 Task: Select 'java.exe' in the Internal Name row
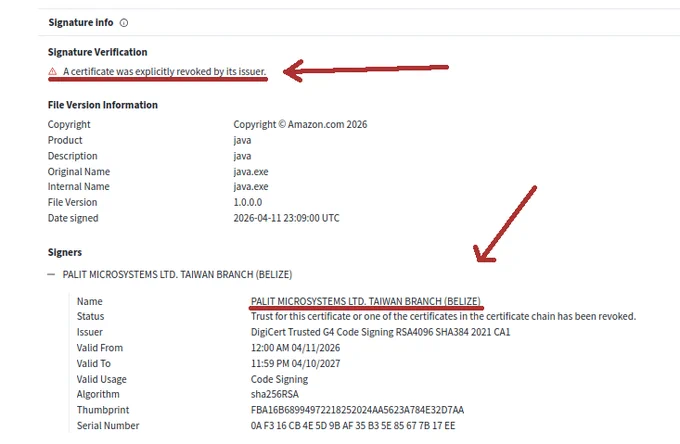[251, 187]
